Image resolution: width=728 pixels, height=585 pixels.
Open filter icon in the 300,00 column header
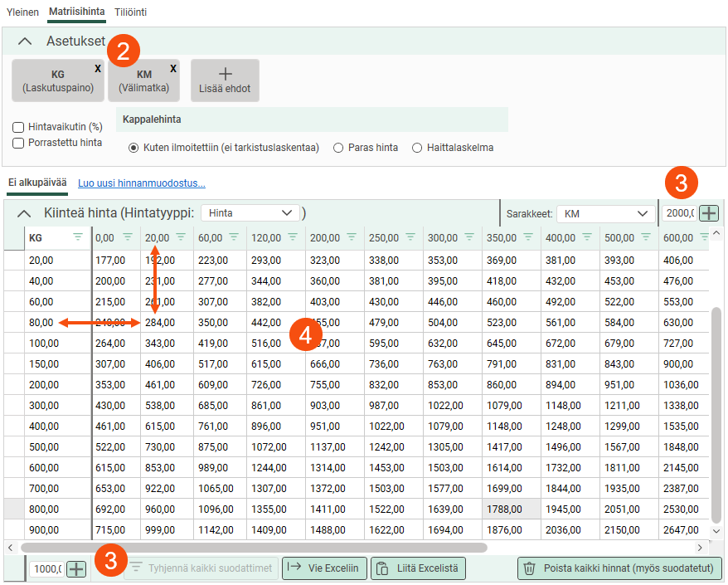click(467, 237)
